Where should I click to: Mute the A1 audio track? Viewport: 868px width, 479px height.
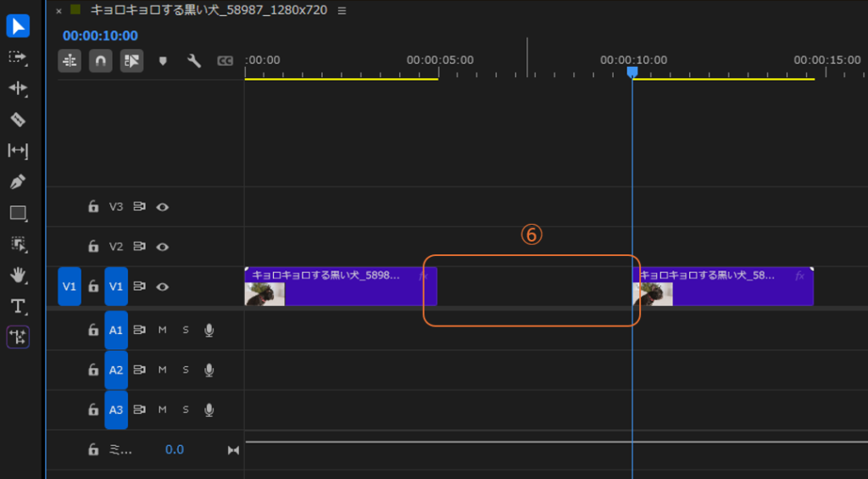pyautogui.click(x=163, y=330)
